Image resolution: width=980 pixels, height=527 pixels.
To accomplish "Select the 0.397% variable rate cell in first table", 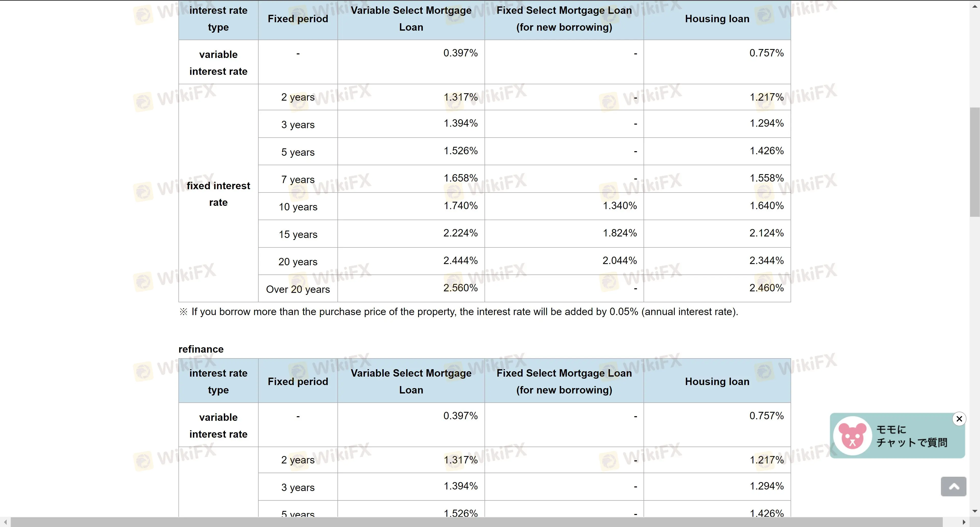I will [460, 53].
